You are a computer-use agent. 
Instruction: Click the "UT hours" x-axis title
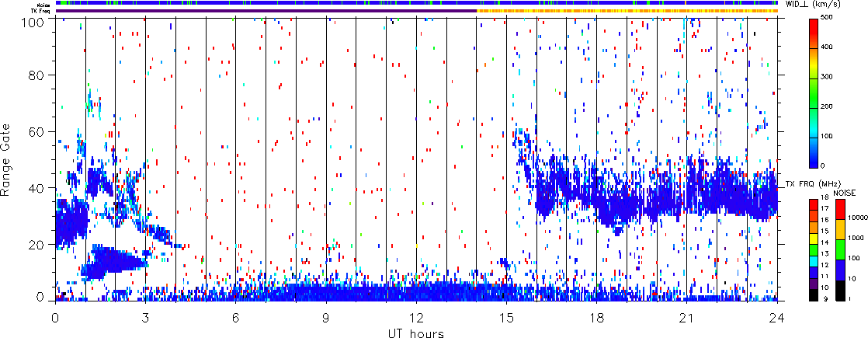[x=416, y=333]
